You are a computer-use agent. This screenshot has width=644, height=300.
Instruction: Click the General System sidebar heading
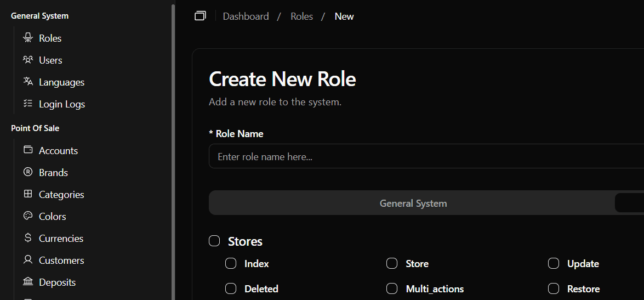(x=40, y=15)
